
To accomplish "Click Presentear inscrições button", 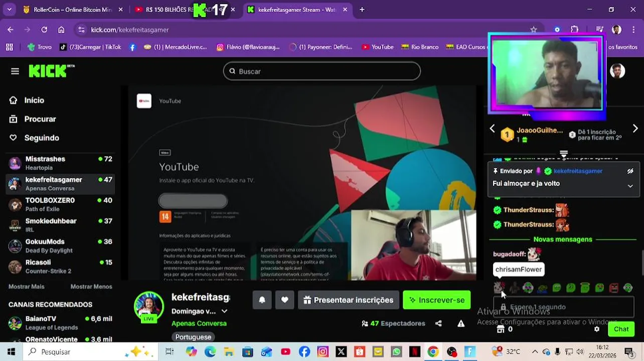I will [348, 300].
